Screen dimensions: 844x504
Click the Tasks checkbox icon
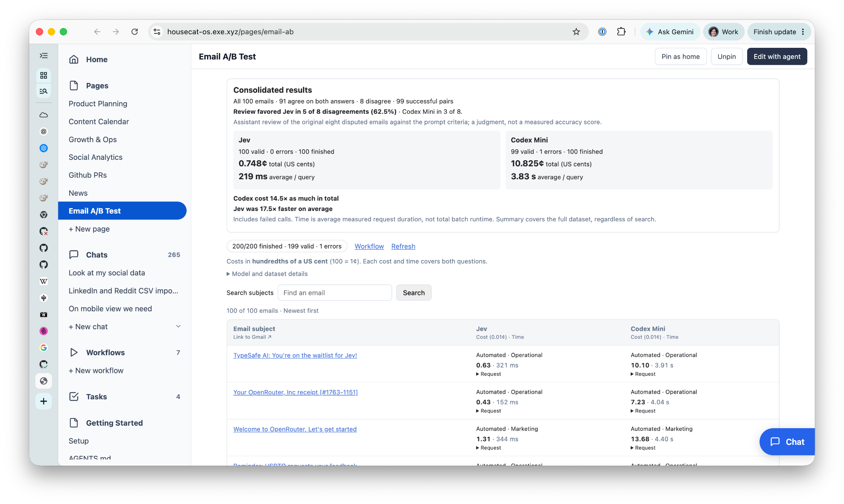(x=74, y=396)
